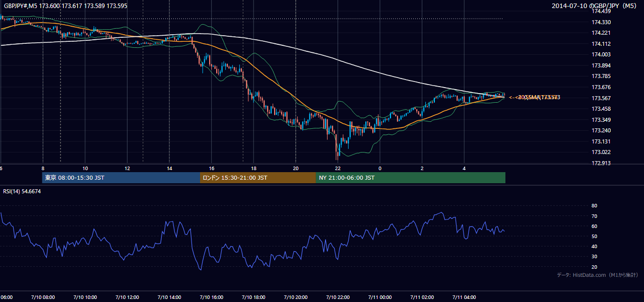The image size is (644, 302).
Task: Click hour label 18 under the price chart
Action: (x=253, y=169)
